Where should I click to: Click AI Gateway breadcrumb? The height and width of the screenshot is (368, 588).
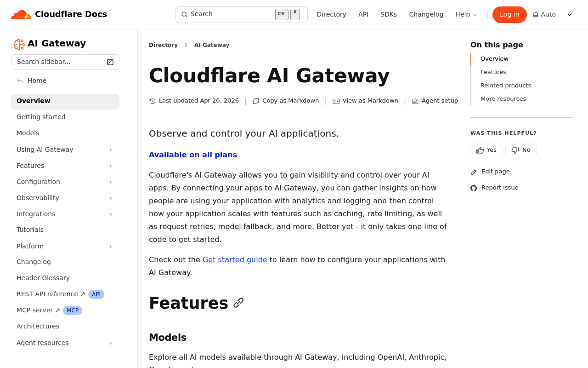tap(212, 45)
